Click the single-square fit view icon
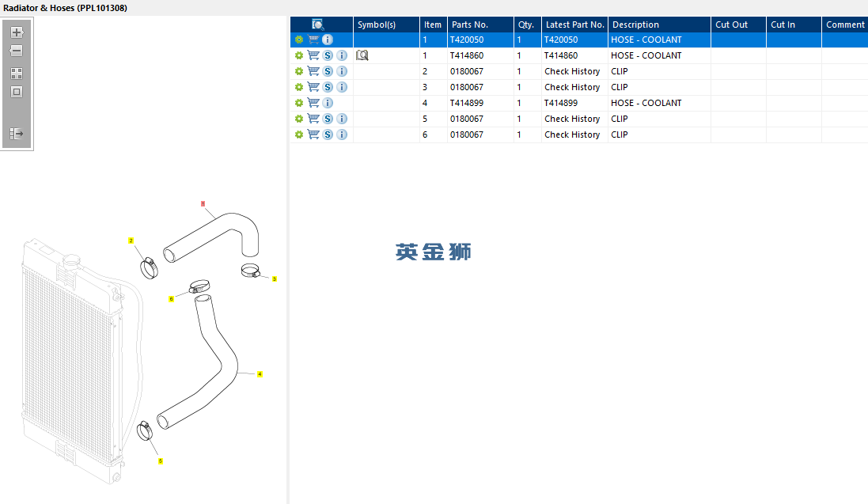The height and width of the screenshot is (504, 868). pyautogui.click(x=17, y=92)
